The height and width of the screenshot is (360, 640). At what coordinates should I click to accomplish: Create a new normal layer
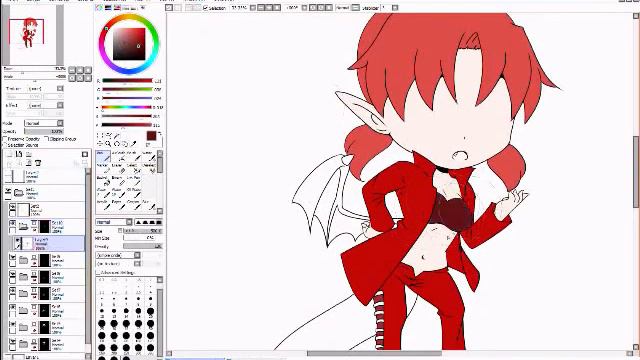pyautogui.click(x=9, y=154)
